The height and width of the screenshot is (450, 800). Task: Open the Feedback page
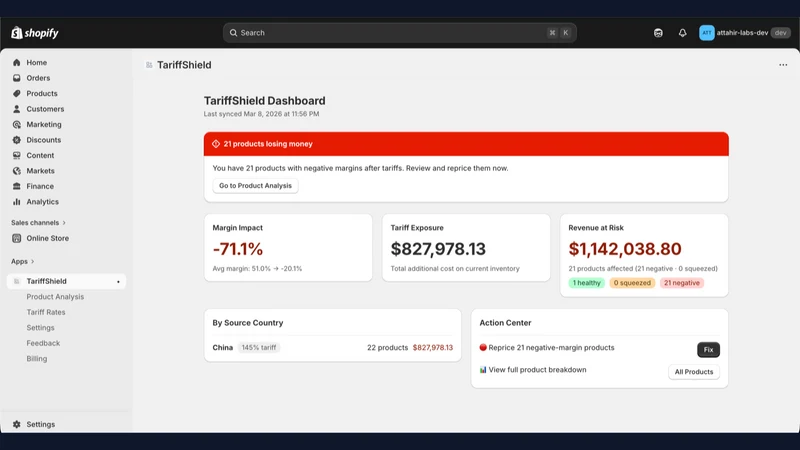43,343
